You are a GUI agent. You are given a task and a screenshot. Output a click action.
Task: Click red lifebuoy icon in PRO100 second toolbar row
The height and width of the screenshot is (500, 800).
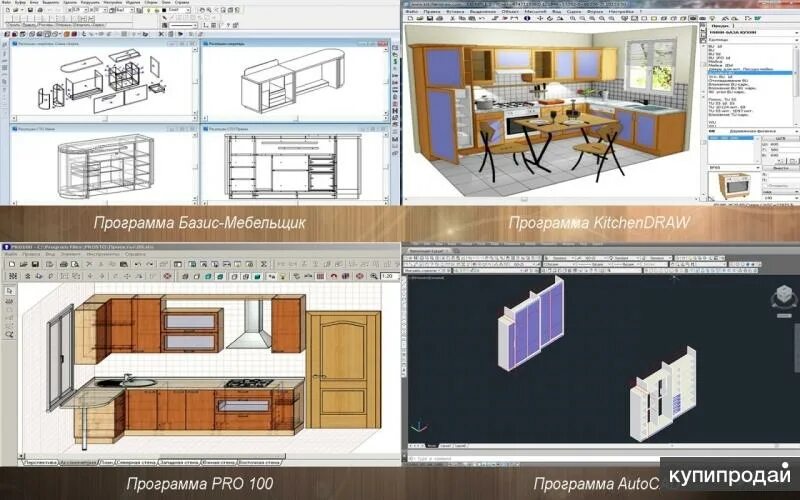point(167,276)
